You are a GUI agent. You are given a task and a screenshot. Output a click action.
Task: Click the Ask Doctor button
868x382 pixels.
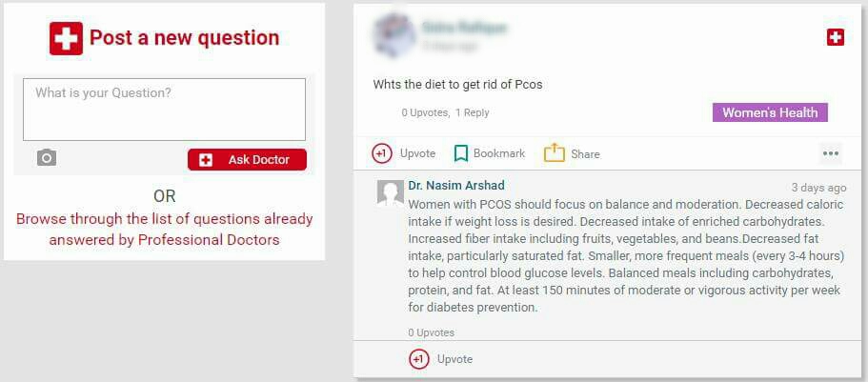point(247,159)
